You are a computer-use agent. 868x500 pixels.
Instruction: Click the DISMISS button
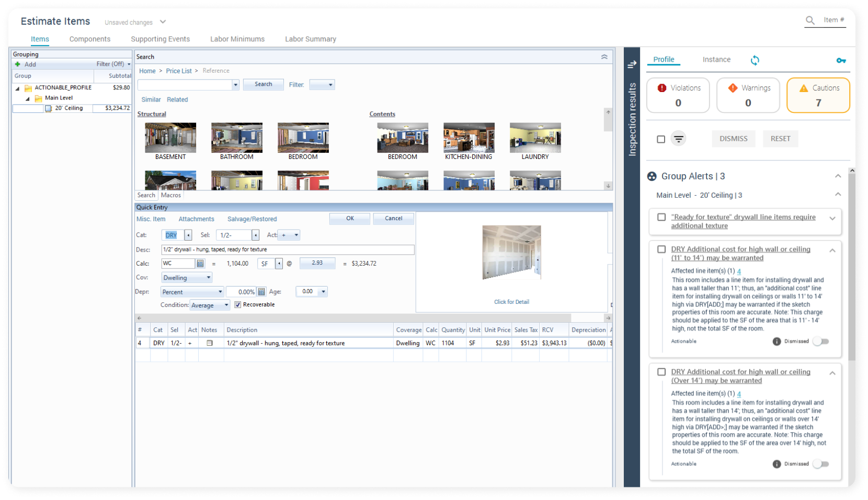(x=733, y=139)
